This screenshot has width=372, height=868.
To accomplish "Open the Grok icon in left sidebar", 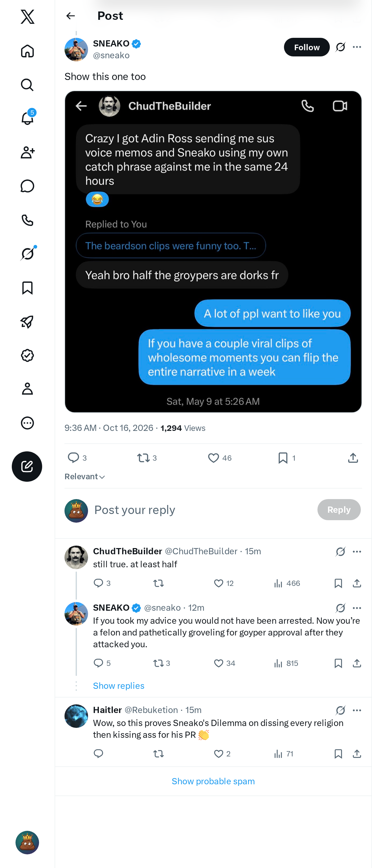I will [27, 253].
